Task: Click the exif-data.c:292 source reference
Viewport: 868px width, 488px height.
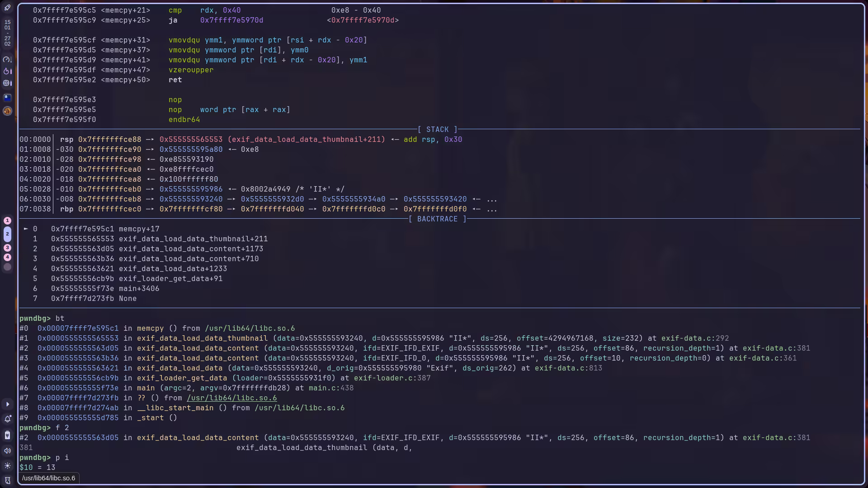Action: point(695,338)
